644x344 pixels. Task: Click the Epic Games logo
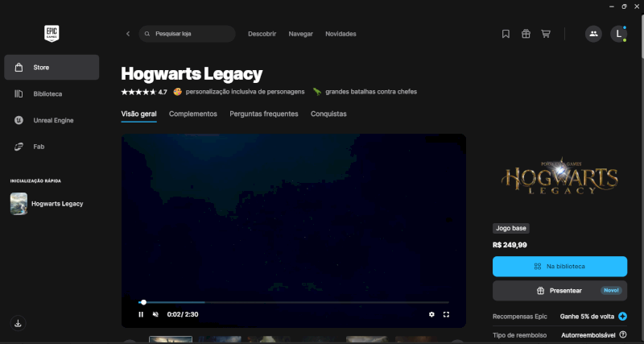tap(52, 33)
